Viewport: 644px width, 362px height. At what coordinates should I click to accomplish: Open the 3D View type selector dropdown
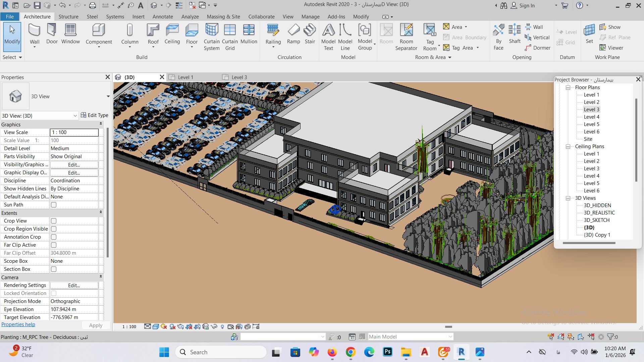108,97
